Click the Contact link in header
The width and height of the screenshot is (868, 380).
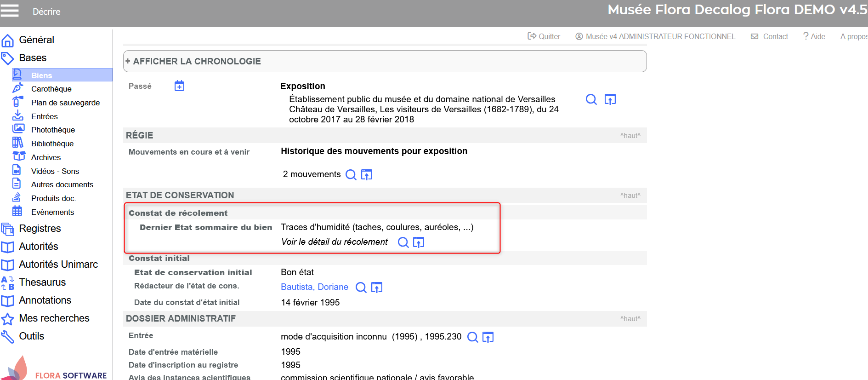(770, 36)
